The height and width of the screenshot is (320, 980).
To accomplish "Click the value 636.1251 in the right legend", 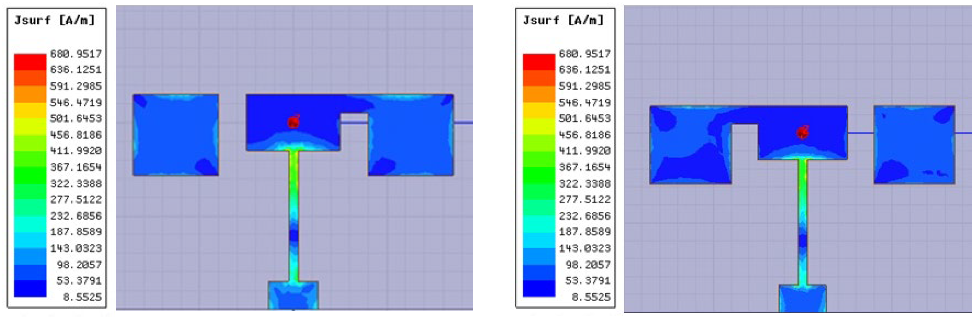I will pos(585,70).
